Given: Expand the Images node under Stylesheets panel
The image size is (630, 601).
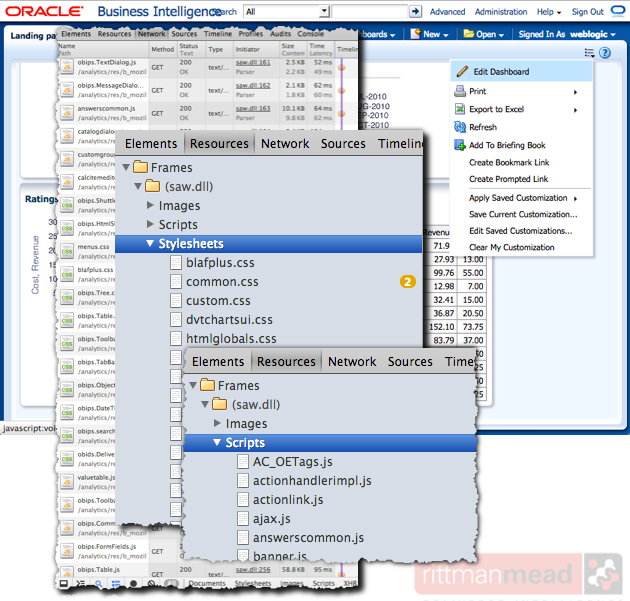Looking at the screenshot, I should [x=150, y=206].
